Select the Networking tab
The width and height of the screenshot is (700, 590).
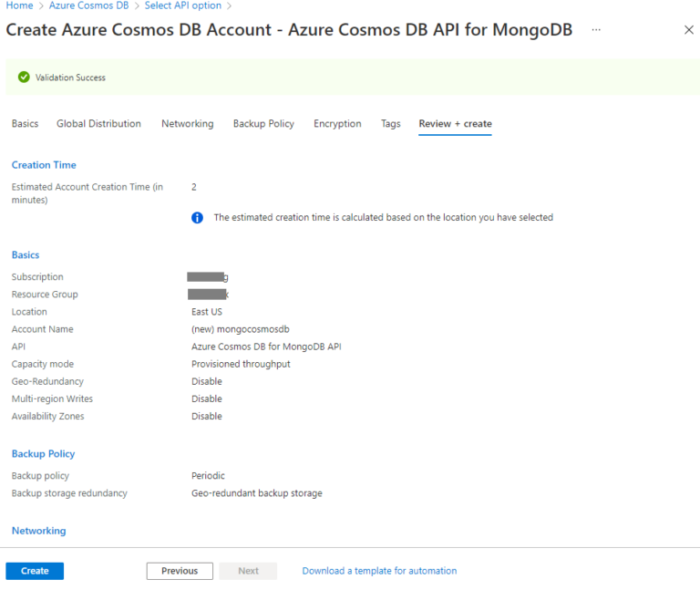point(187,124)
